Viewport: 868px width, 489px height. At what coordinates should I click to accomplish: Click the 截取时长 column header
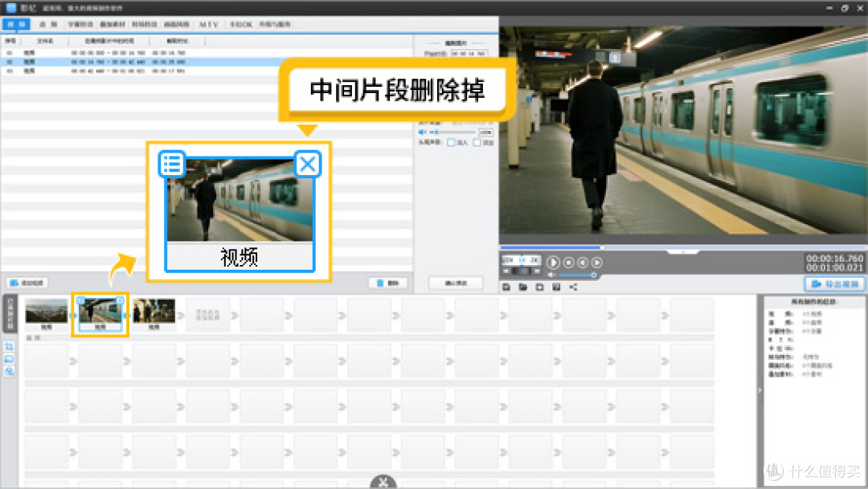coord(177,42)
